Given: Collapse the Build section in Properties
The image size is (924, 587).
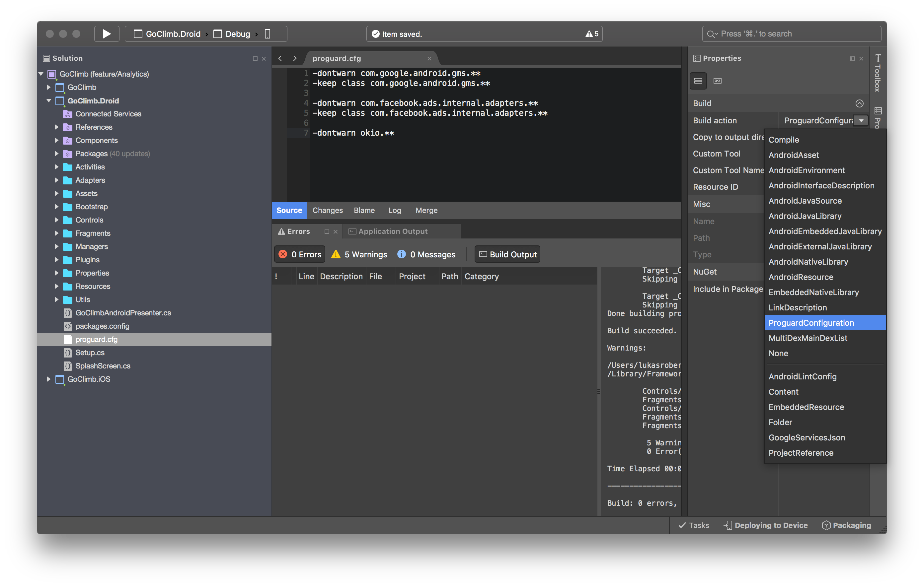Looking at the screenshot, I should click(x=859, y=103).
